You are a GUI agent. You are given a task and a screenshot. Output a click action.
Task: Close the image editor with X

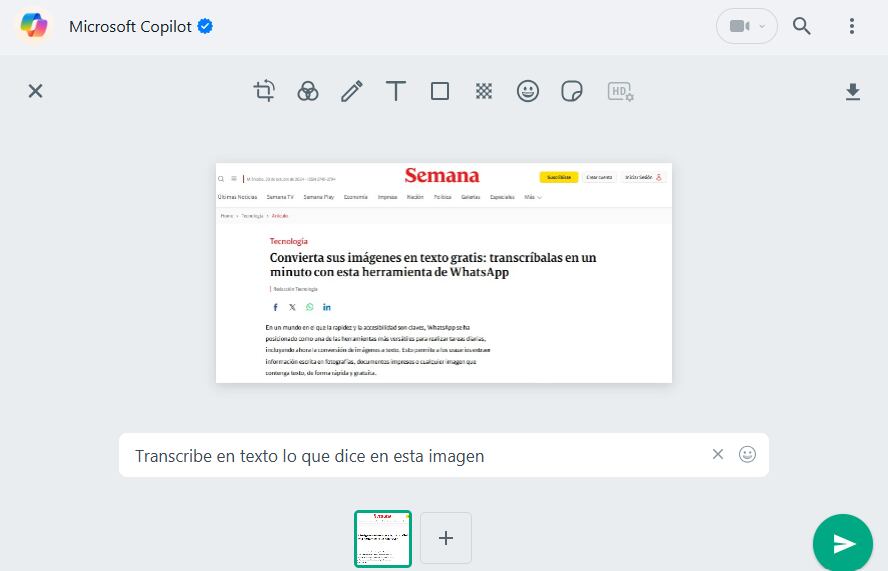pos(35,91)
